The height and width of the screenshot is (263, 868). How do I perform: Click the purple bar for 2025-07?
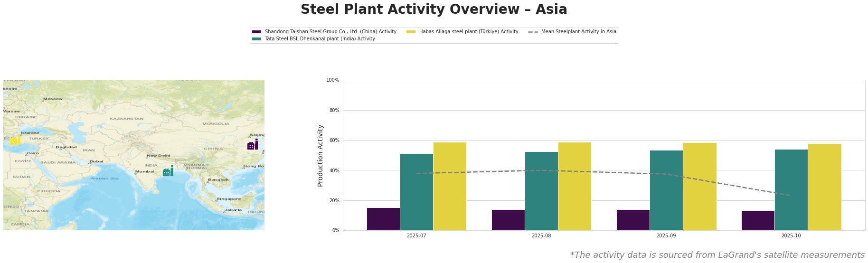tap(383, 219)
